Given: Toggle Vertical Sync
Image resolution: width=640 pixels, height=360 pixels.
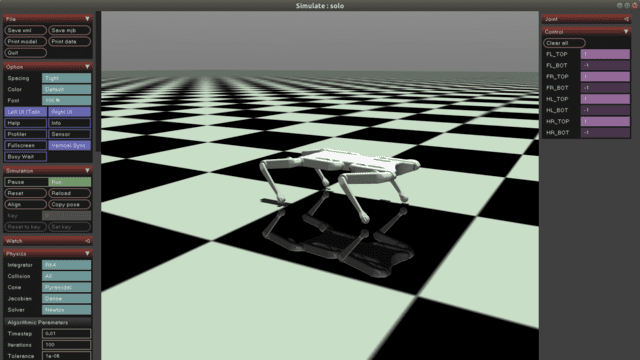Looking at the screenshot, I should pyautogui.click(x=69, y=145).
